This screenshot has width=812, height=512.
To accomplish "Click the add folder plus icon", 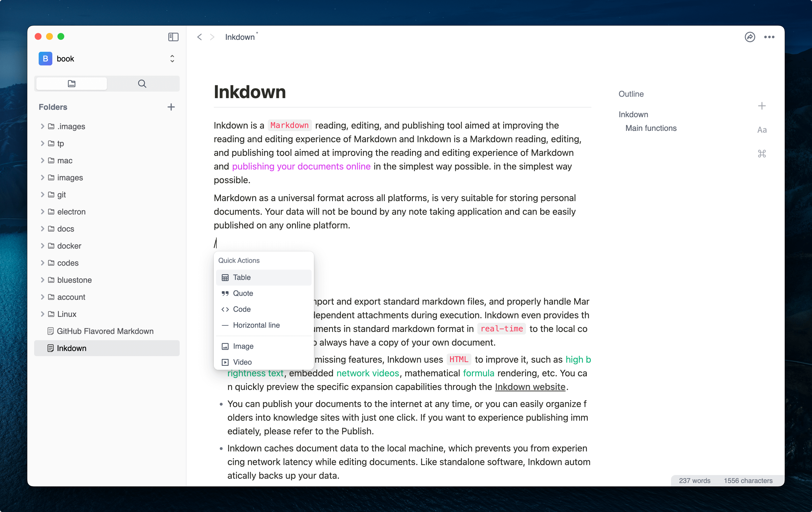I will (x=171, y=107).
